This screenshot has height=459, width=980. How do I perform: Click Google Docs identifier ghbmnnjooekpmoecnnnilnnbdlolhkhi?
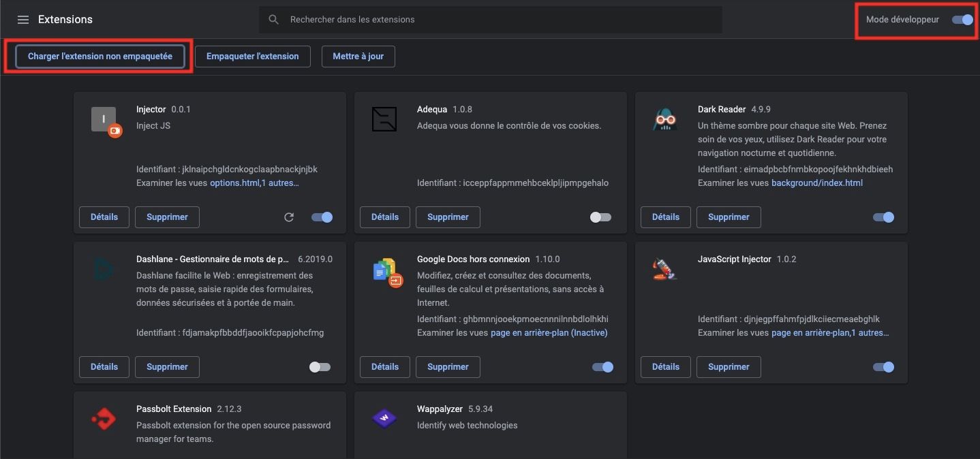coord(536,319)
